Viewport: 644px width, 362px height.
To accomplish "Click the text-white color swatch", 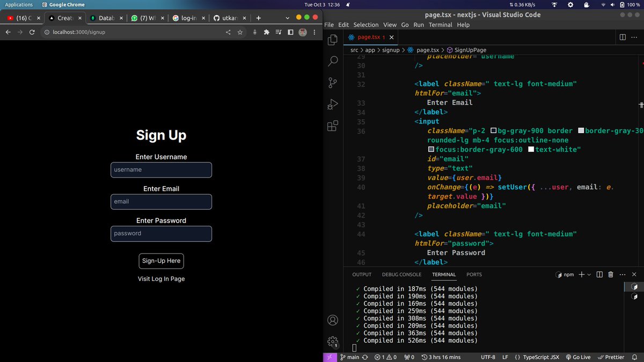I will (531, 150).
